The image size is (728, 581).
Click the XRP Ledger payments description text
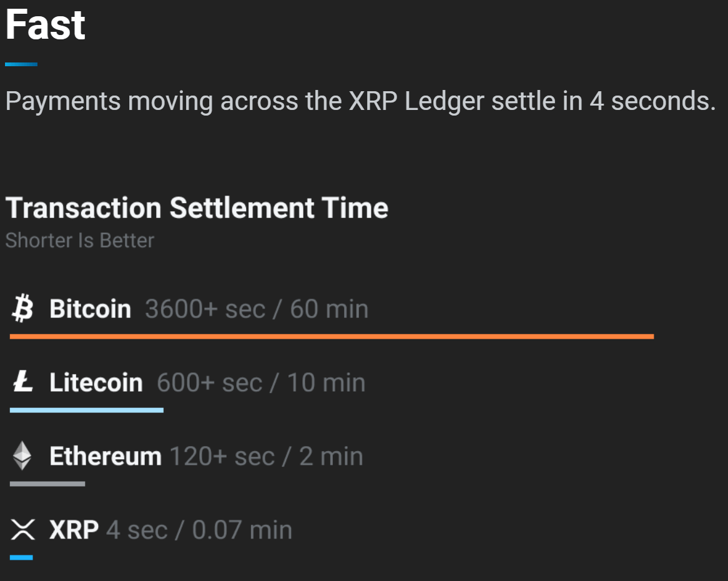click(360, 101)
